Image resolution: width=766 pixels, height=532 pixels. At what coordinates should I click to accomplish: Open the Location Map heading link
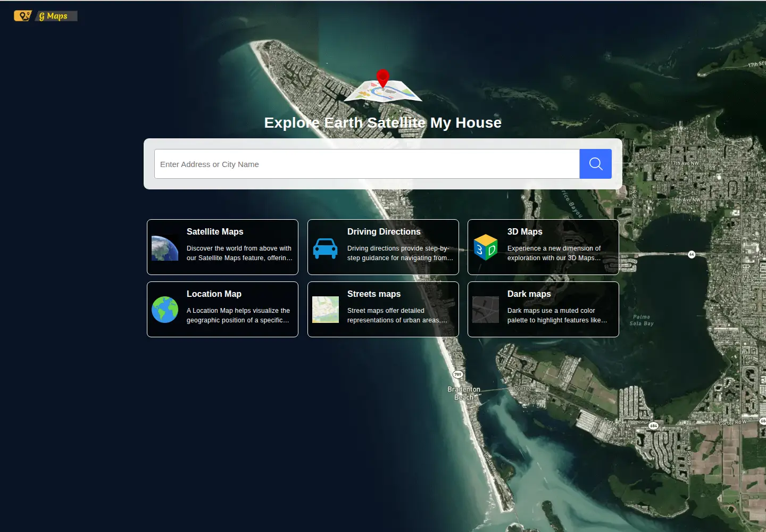pos(214,294)
